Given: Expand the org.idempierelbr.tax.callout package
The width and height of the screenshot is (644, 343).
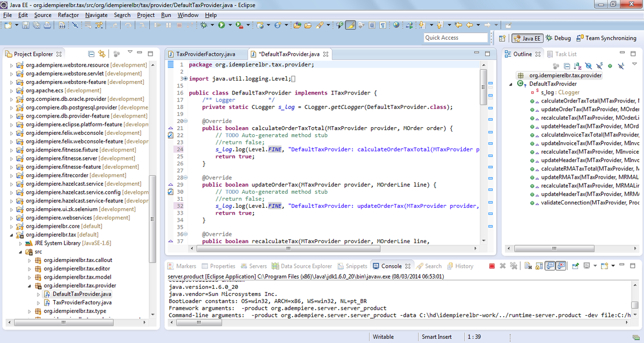Looking at the screenshot, I should [30, 260].
